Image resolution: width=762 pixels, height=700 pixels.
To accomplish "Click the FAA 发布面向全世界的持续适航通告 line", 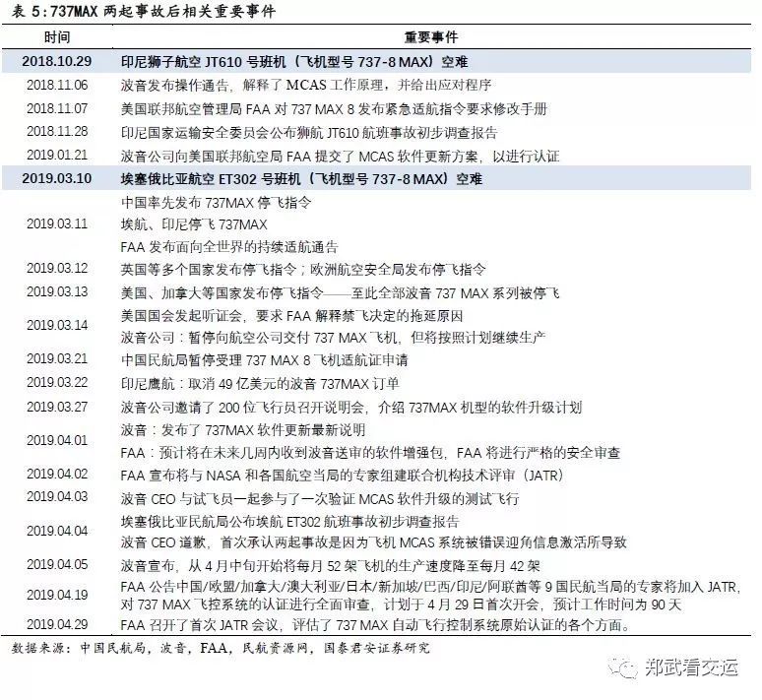I will pos(229,247).
